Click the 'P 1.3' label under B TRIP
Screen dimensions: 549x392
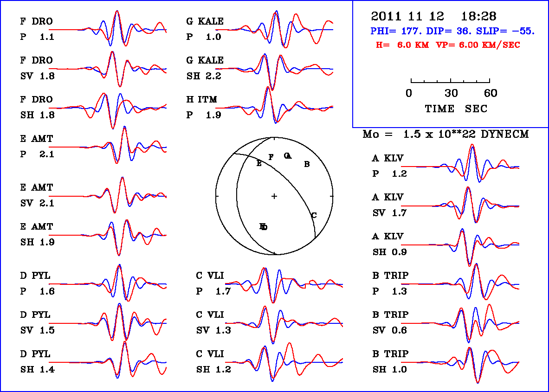coord(389,291)
